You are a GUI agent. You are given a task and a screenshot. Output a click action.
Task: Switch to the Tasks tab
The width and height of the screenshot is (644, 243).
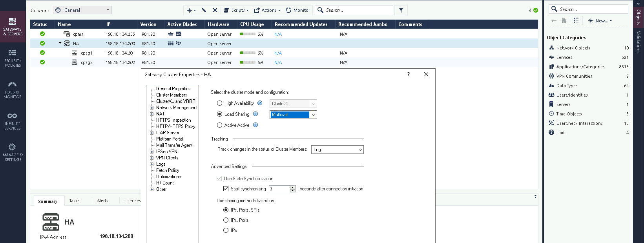click(74, 201)
